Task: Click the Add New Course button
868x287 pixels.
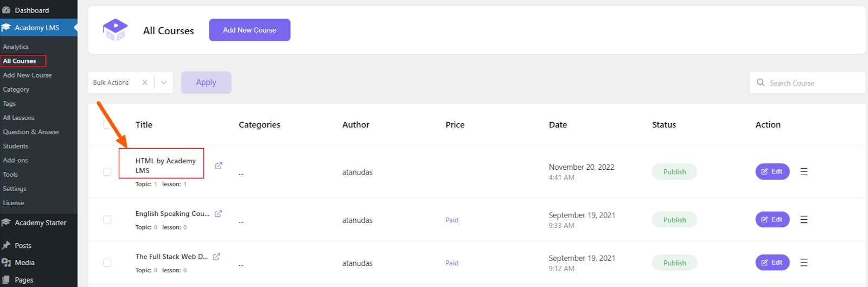Action: (250, 30)
